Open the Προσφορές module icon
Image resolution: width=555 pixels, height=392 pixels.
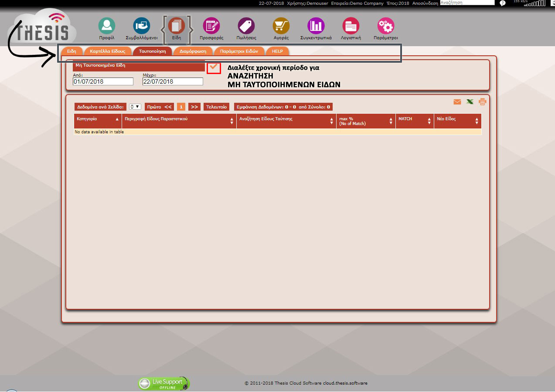click(211, 26)
